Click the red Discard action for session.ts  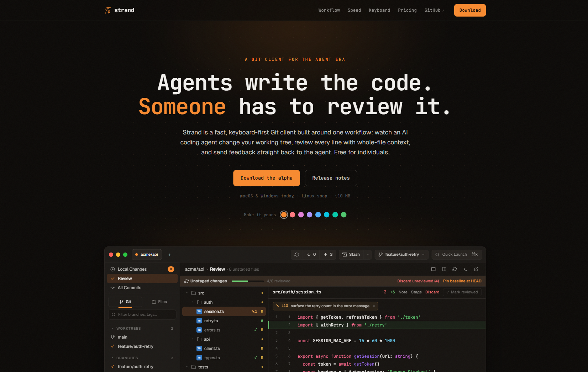point(432,292)
